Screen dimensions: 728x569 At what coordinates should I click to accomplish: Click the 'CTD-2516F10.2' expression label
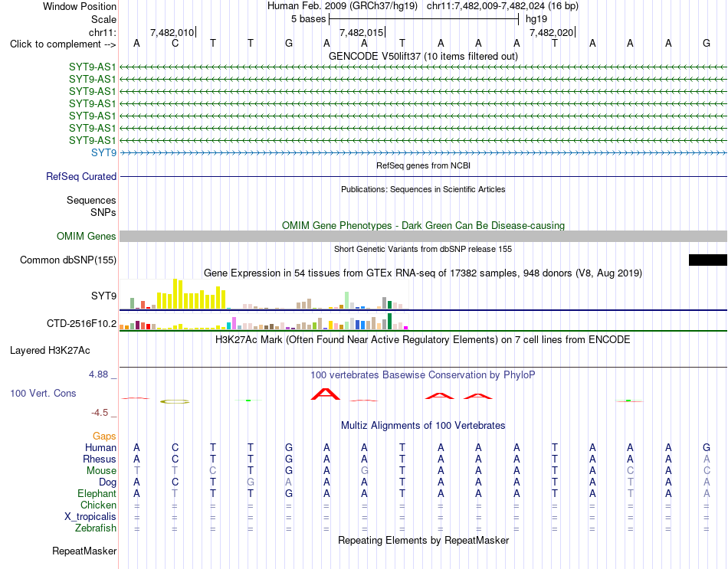coord(82,323)
